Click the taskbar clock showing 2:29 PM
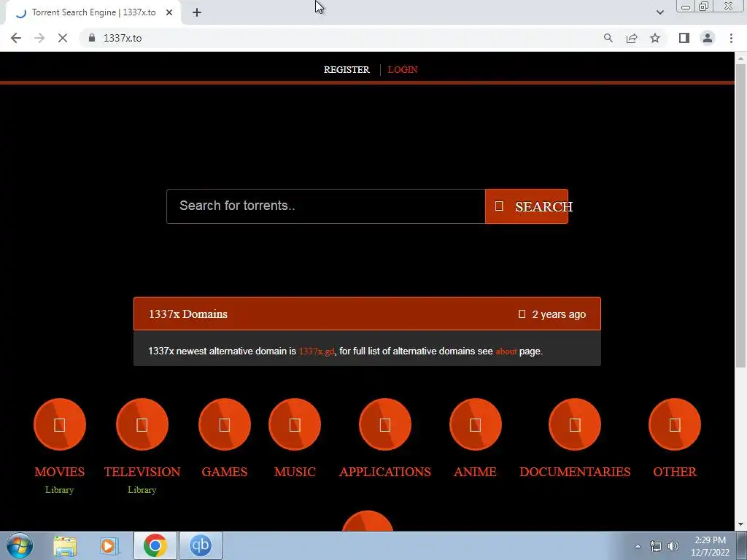Viewport: 747px width, 560px height. [x=711, y=546]
